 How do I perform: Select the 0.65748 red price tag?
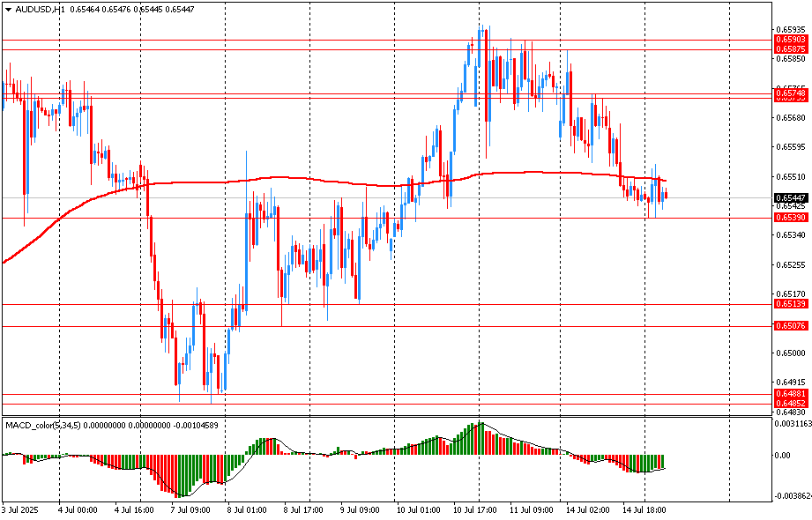pyautogui.click(x=790, y=93)
